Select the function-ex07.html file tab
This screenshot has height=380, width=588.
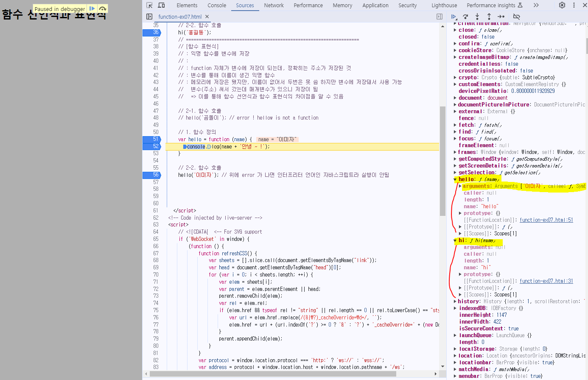(x=180, y=17)
